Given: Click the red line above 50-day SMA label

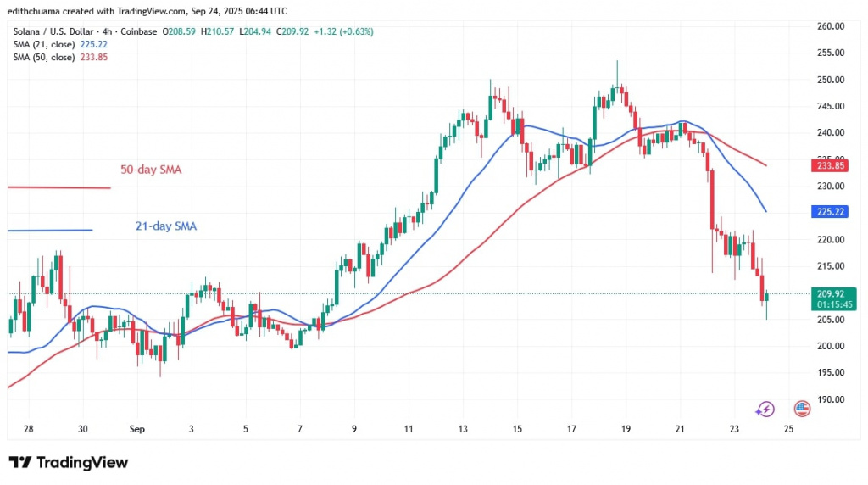Looking at the screenshot, I should tap(58, 187).
